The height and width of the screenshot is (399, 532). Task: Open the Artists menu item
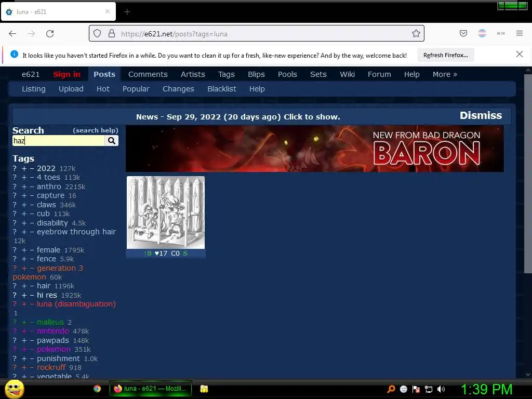[193, 74]
